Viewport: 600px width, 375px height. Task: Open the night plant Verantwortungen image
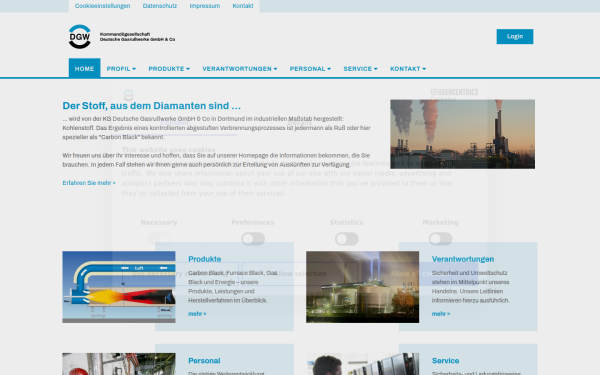tap(362, 287)
